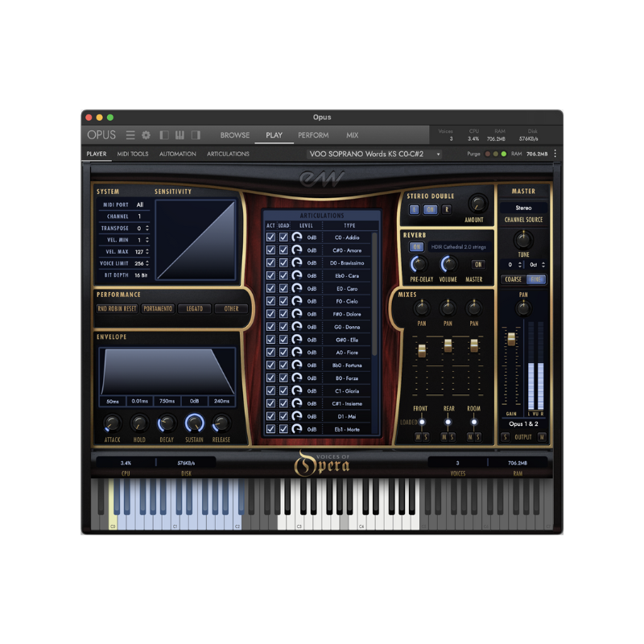The height and width of the screenshot is (644, 644).
Task: Open the Articulations tab
Action: [228, 154]
